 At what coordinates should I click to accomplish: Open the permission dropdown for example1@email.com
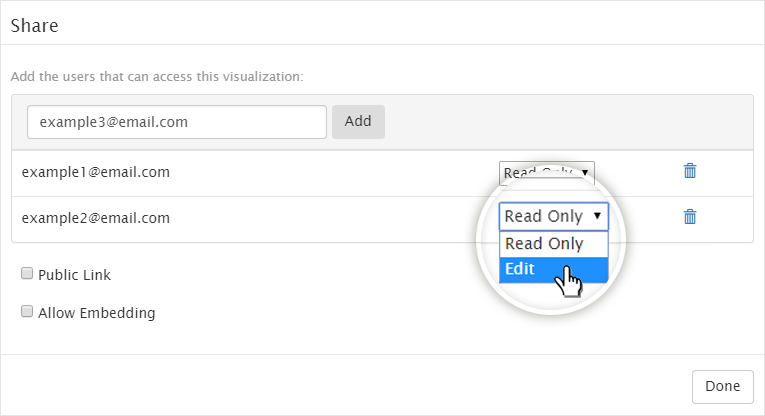point(546,173)
